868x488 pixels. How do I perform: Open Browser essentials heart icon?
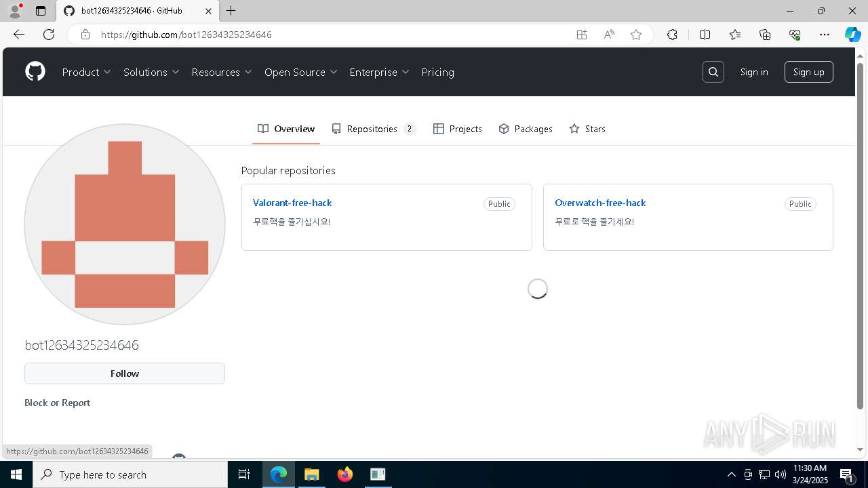pyautogui.click(x=795, y=35)
